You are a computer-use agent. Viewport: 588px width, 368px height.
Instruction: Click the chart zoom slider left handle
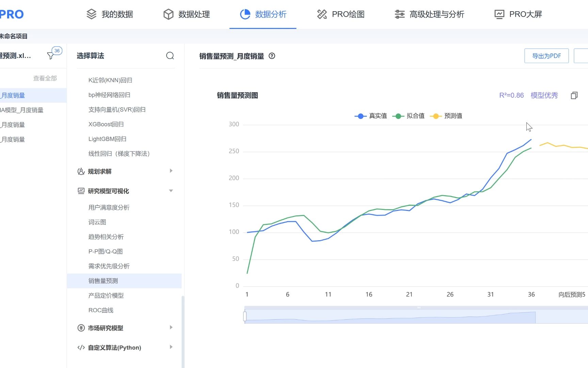tap(245, 316)
